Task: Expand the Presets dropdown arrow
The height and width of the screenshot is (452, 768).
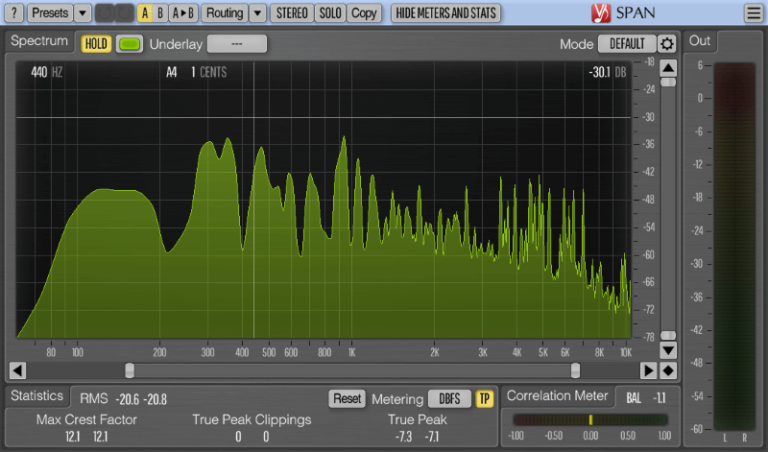Action: [x=82, y=13]
